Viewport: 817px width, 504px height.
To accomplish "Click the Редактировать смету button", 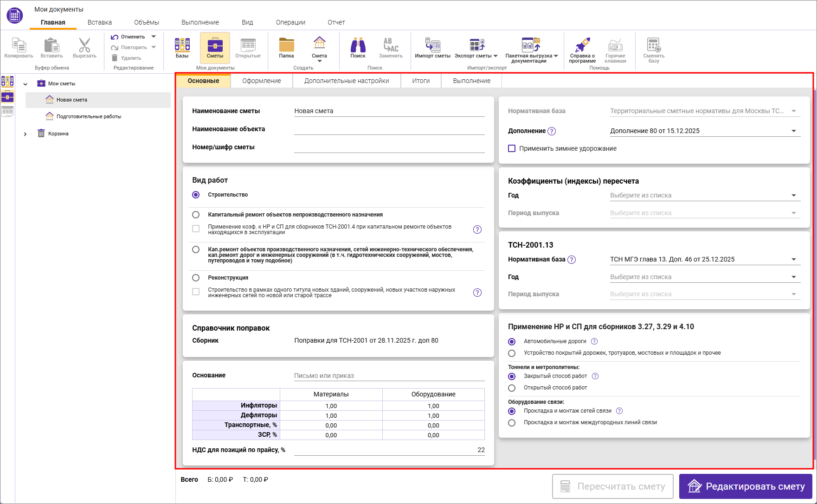I will tap(745, 486).
